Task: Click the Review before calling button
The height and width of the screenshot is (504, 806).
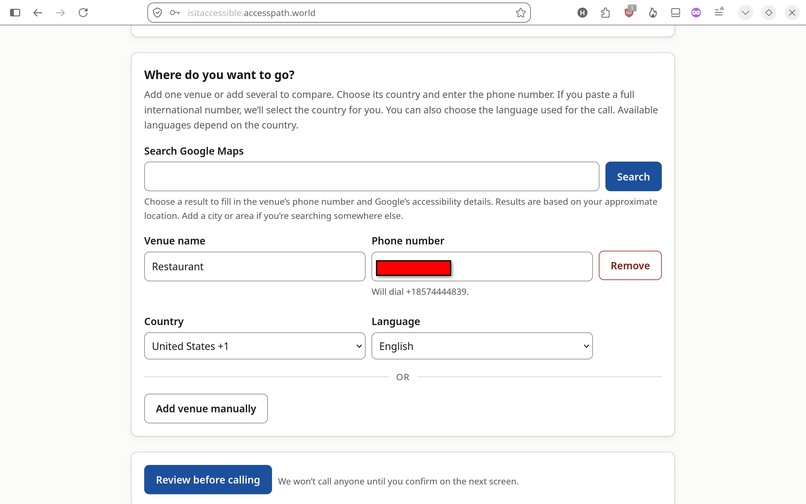Action: (208, 480)
